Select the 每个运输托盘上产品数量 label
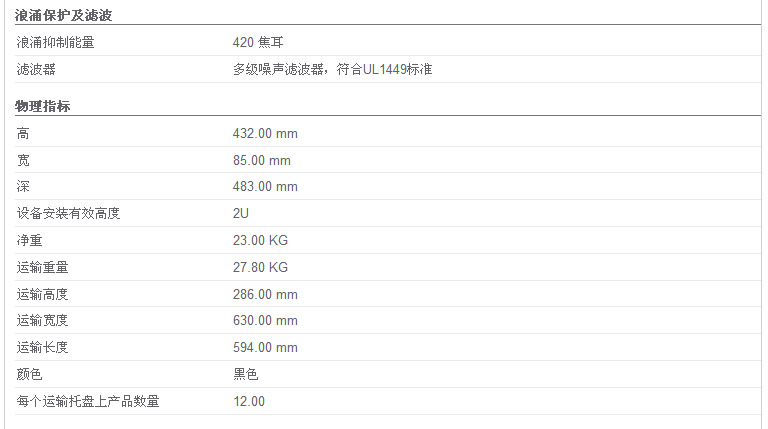The height and width of the screenshot is (429, 768). click(88, 401)
